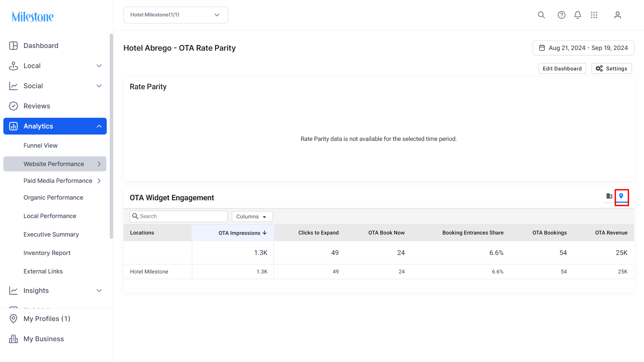Click the sidebar scrollbar

[x=111, y=136]
